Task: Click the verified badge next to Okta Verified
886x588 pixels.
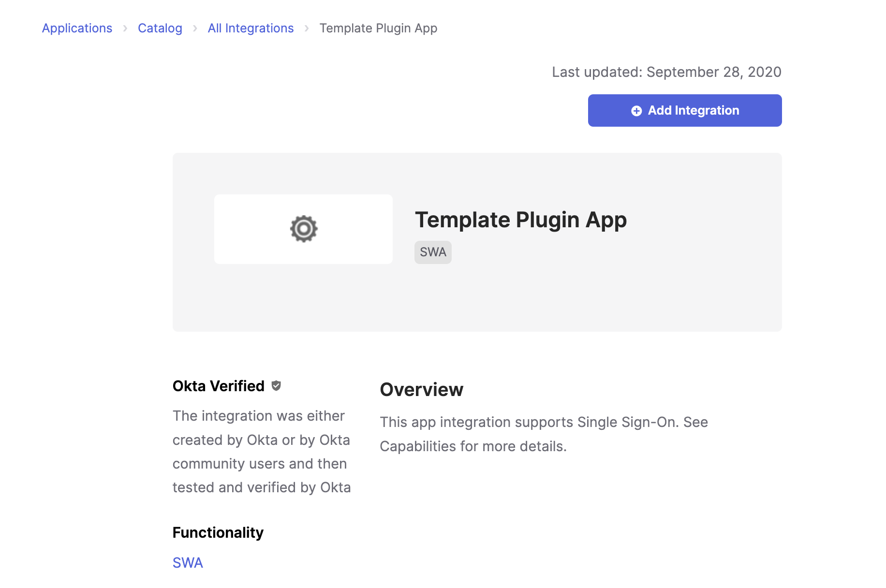Action: (x=276, y=385)
